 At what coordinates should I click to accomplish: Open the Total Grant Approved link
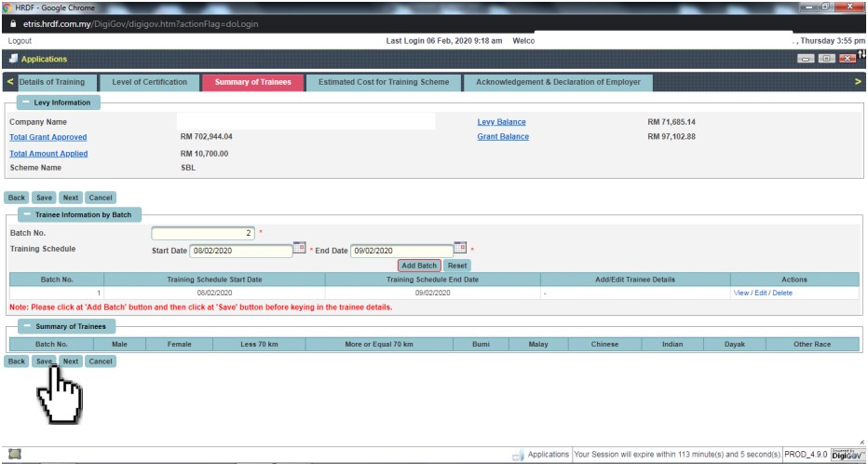(x=48, y=137)
